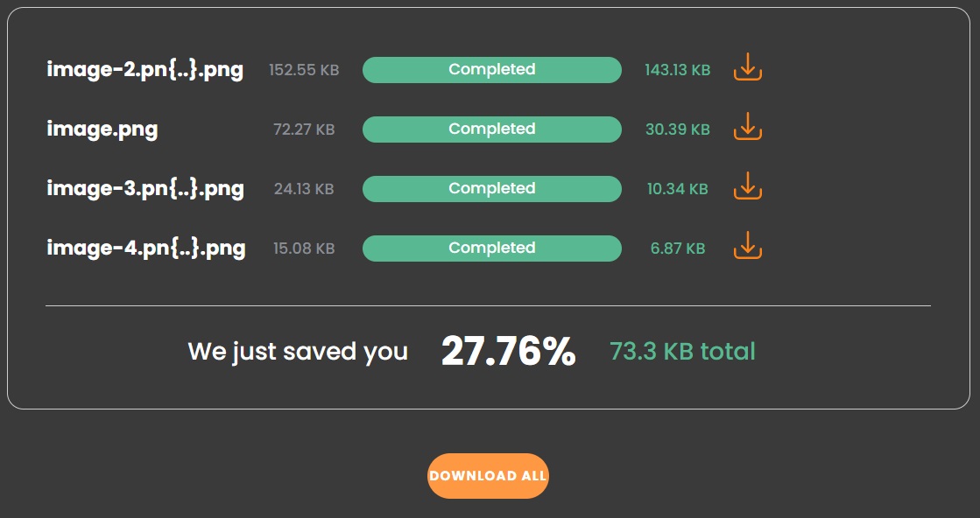This screenshot has height=518, width=980.
Task: Click the Completed bar for image-2.pn{..}.png
Action: coord(491,69)
